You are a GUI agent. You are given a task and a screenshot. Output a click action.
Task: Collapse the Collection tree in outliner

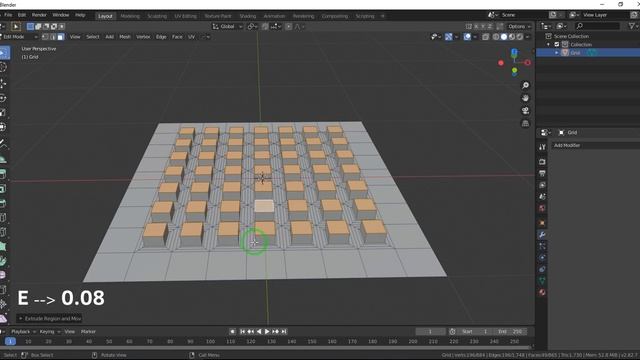(x=549, y=44)
